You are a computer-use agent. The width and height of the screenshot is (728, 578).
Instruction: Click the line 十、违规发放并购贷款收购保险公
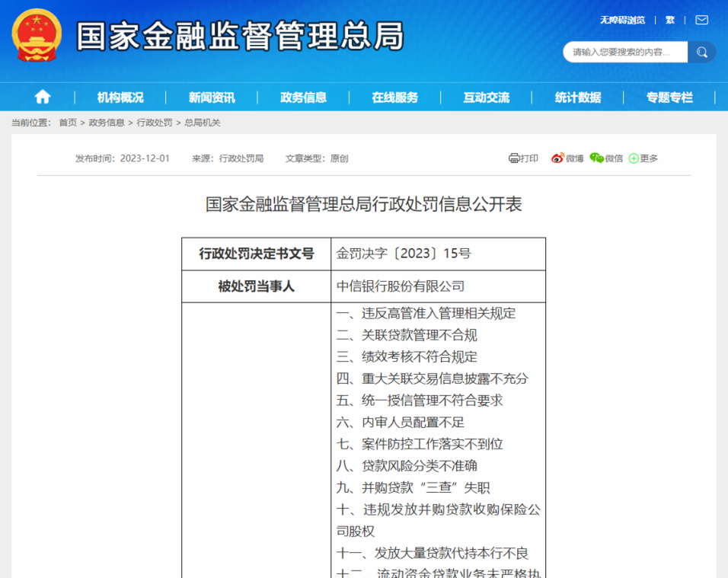tap(439, 509)
